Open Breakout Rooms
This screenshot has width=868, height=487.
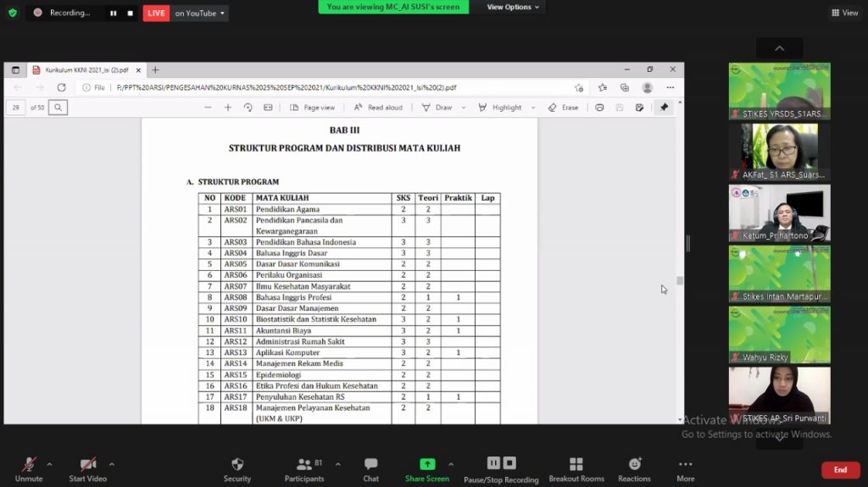coord(576,468)
